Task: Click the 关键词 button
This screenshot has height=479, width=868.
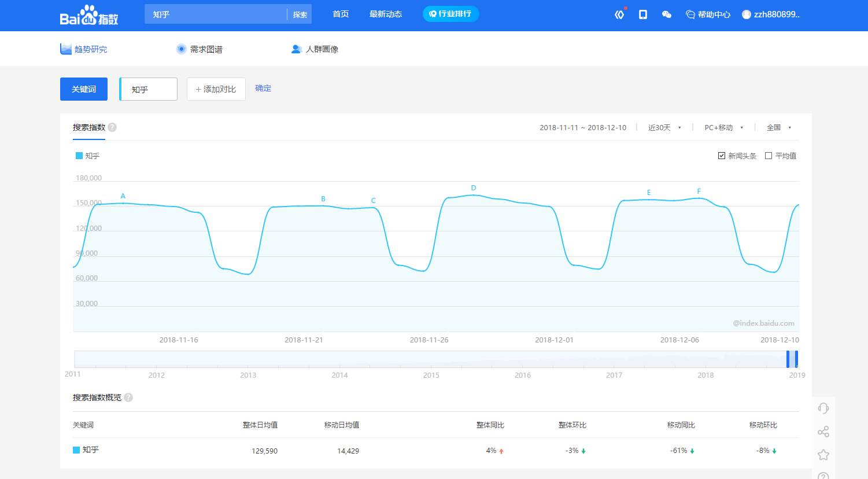Action: [84, 89]
